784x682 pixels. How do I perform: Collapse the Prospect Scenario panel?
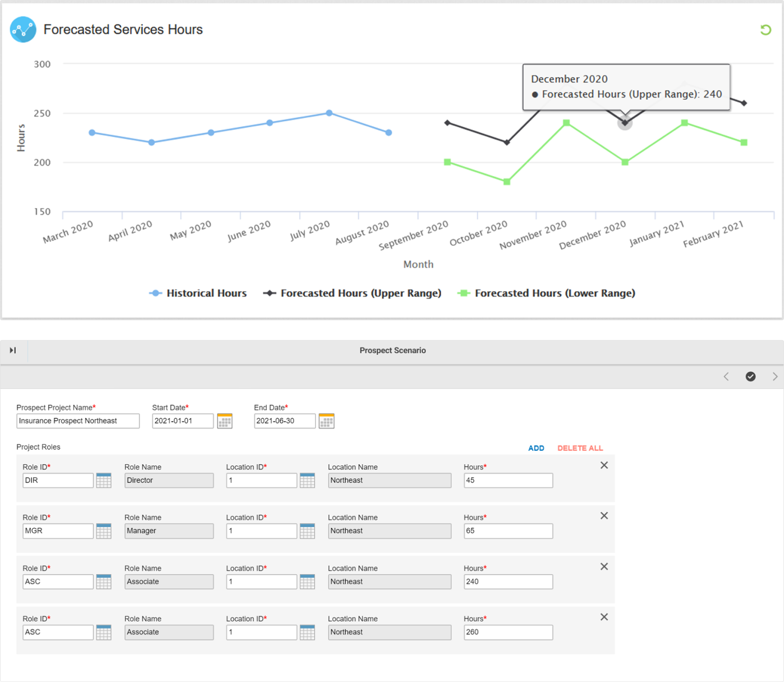[13, 350]
